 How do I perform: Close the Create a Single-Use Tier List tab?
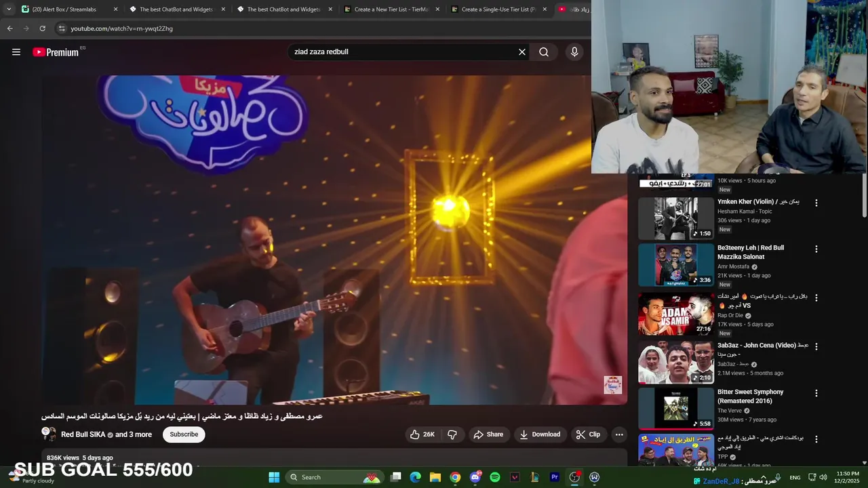[x=545, y=9]
